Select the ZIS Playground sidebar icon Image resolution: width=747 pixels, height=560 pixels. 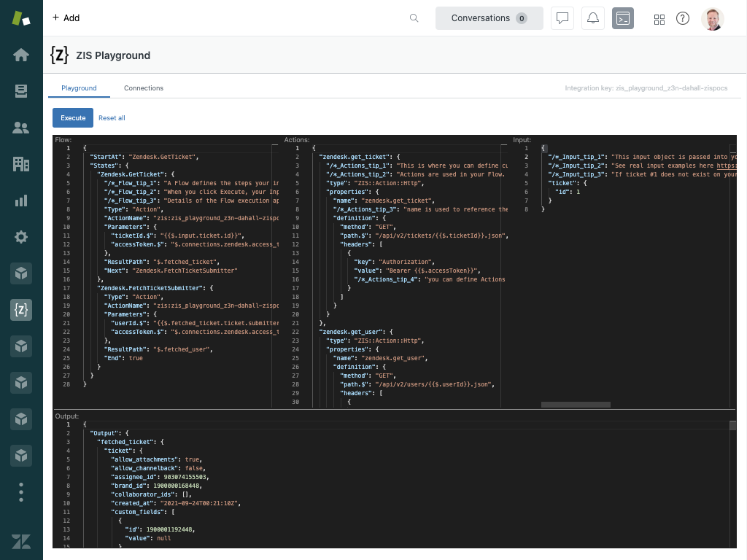tap(21, 310)
